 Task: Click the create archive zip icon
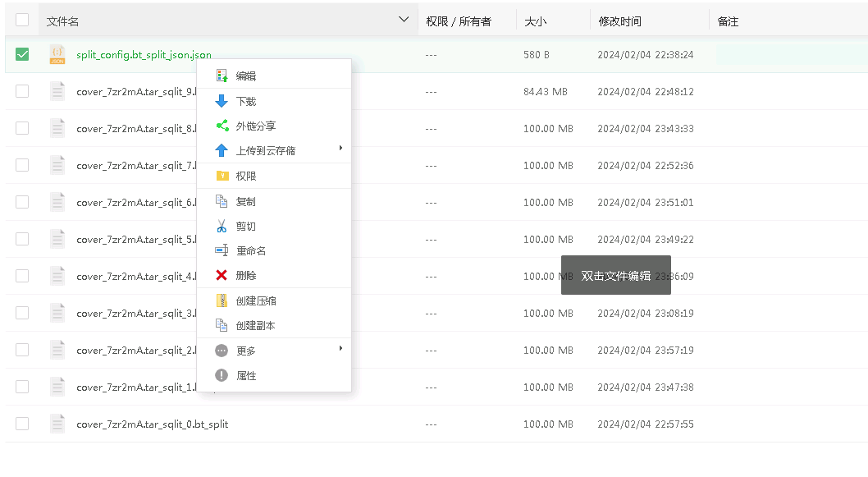(222, 300)
